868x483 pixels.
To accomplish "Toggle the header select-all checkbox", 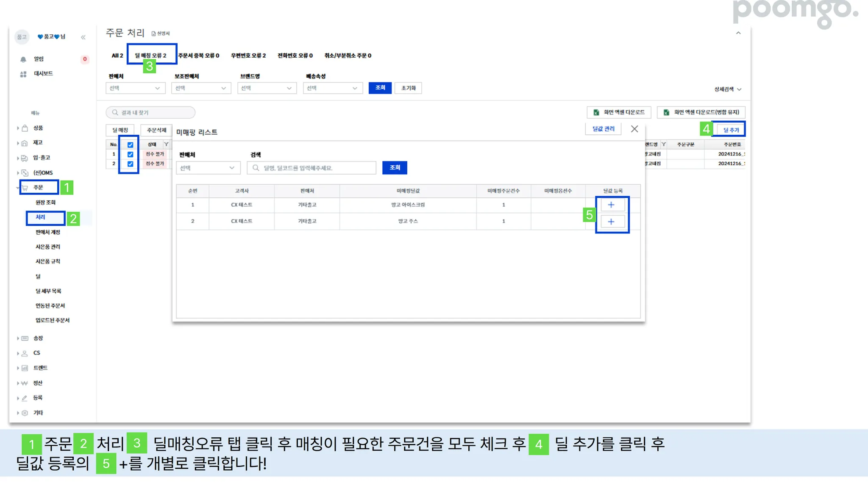I will click(x=131, y=145).
